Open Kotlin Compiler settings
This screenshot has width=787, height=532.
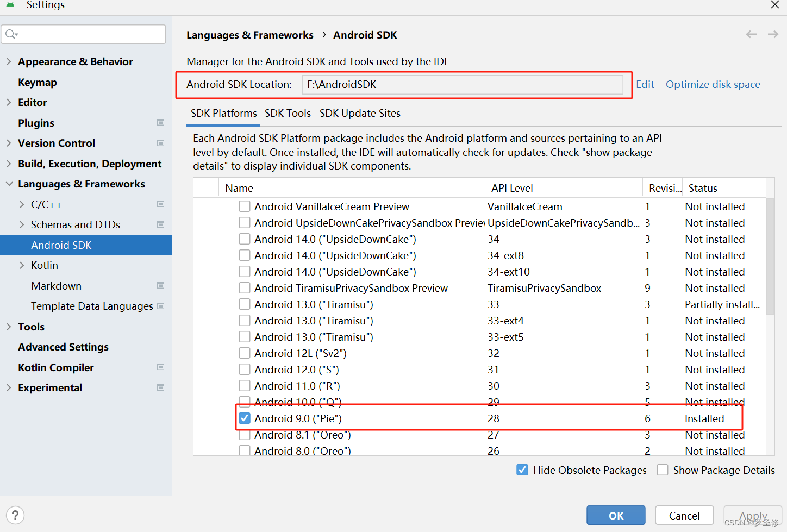[56, 367]
